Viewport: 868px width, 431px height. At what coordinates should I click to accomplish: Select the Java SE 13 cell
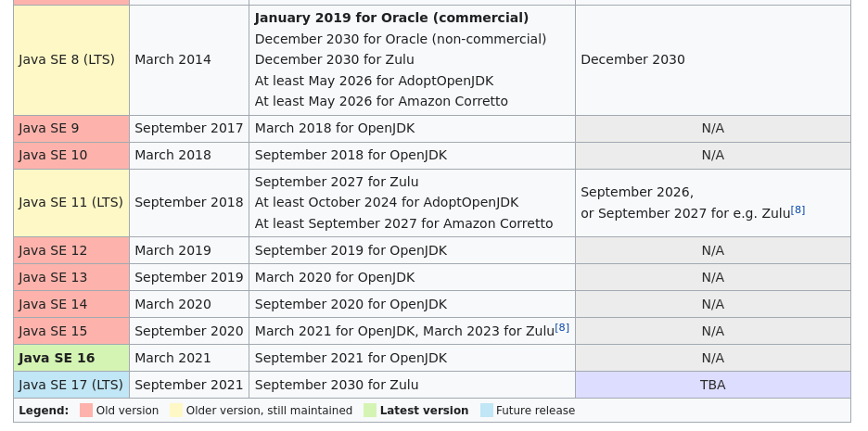[71, 277]
